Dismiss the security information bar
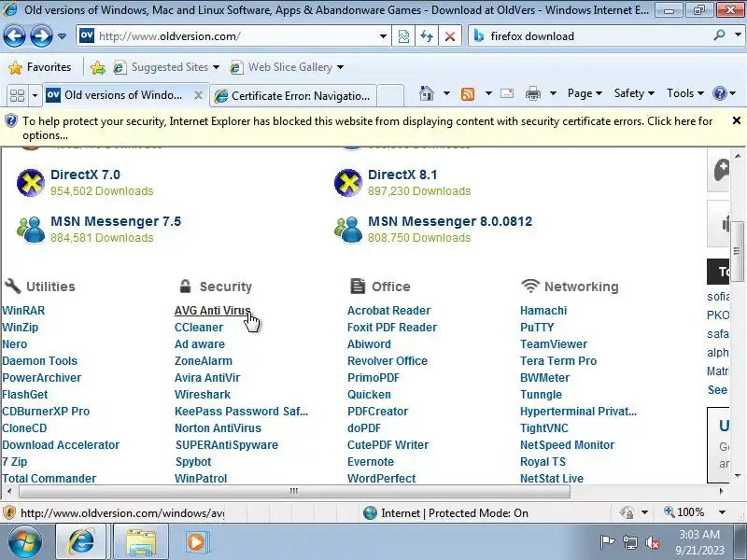 coord(736,120)
